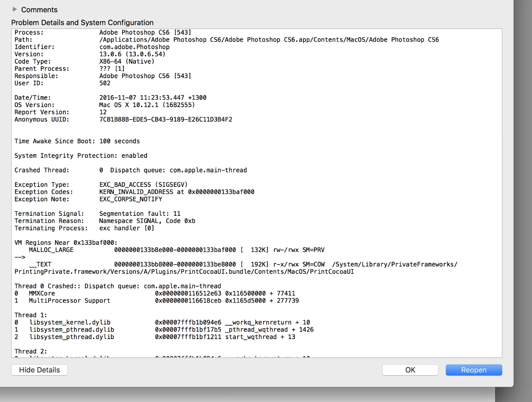Click the 'Segmentation fault: 11' termination signal

140,214
